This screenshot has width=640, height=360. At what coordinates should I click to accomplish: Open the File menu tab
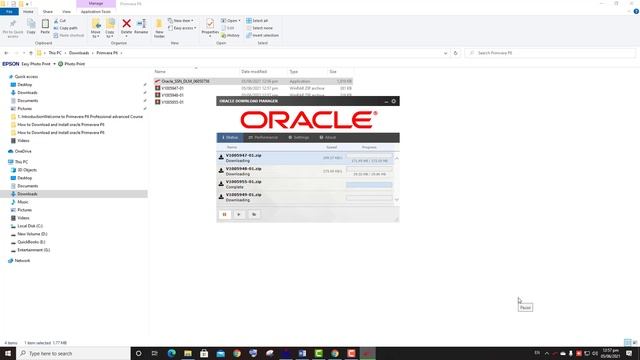[x=9, y=11]
